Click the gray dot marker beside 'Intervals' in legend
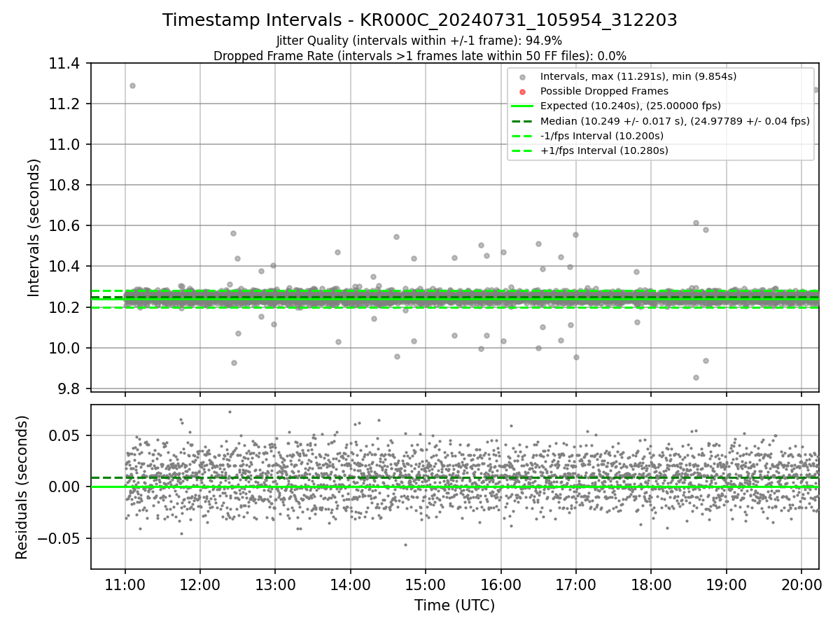The image size is (840, 630). [522, 77]
